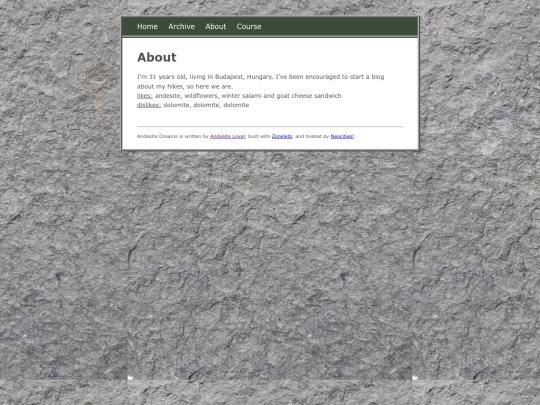Follow the Andesite Lover footer link
540x405 pixels.
tap(228, 136)
